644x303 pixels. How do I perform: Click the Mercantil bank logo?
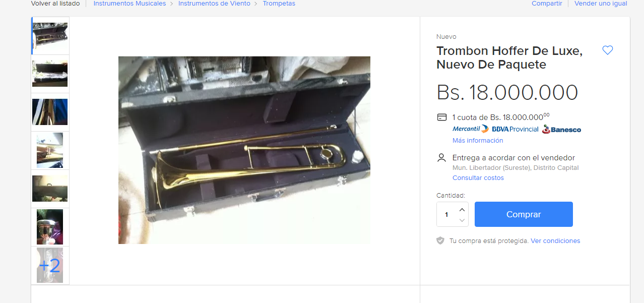(x=470, y=129)
